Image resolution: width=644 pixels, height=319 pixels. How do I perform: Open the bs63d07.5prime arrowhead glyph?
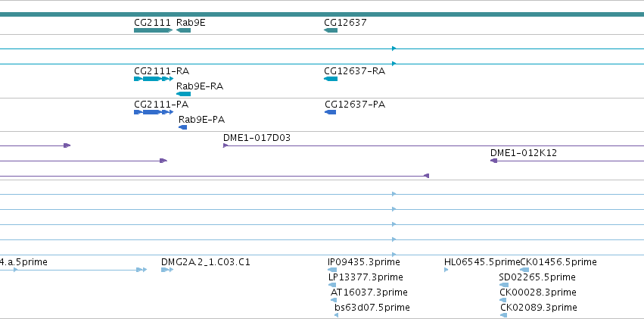point(336,315)
